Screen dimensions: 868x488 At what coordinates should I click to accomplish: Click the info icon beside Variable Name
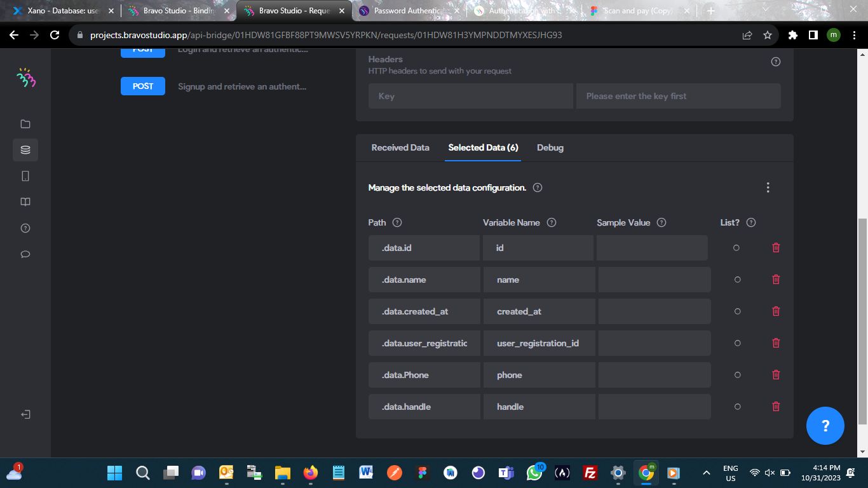pyautogui.click(x=552, y=222)
